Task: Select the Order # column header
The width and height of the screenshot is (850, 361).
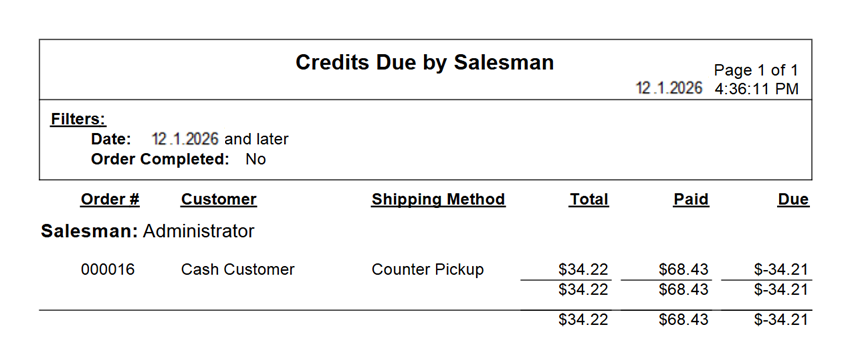Action: click(x=110, y=199)
